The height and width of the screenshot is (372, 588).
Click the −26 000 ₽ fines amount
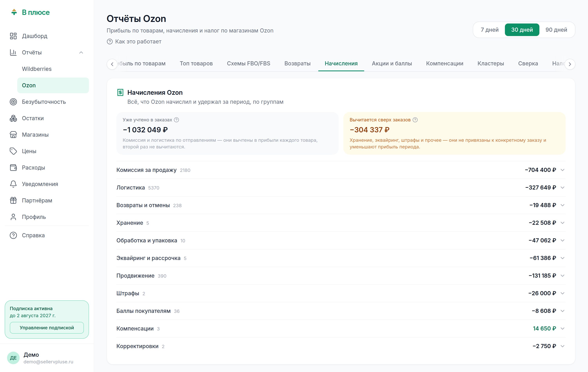(x=542, y=293)
